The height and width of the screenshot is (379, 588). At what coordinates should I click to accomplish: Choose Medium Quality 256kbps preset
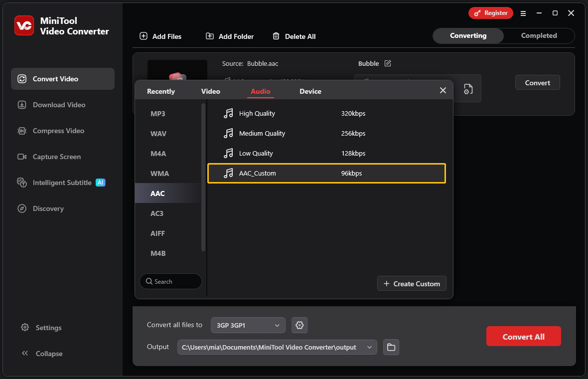pyautogui.click(x=326, y=133)
